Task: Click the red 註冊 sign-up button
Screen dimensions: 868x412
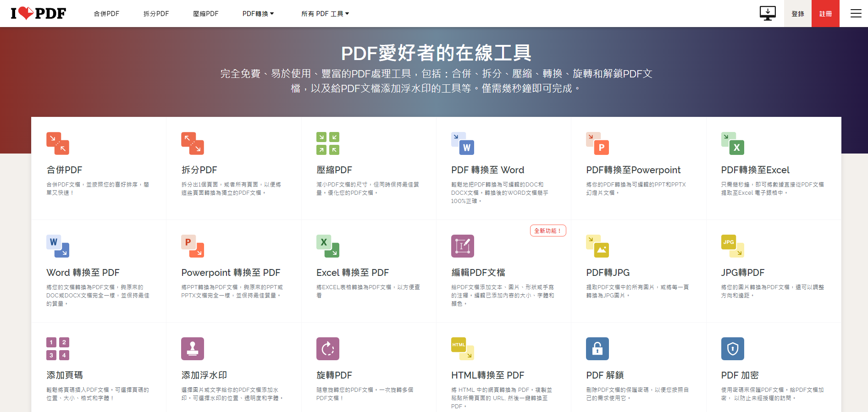Action: (x=825, y=13)
